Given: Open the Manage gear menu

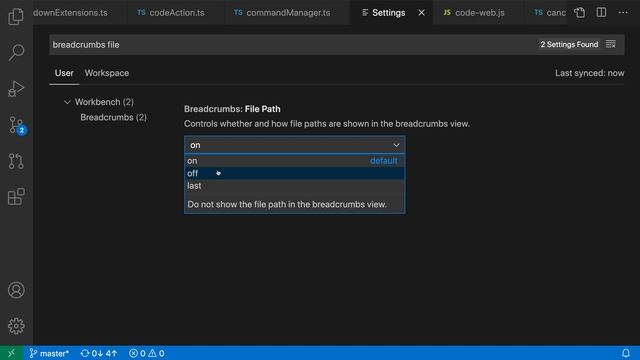Looking at the screenshot, I should [x=16, y=326].
